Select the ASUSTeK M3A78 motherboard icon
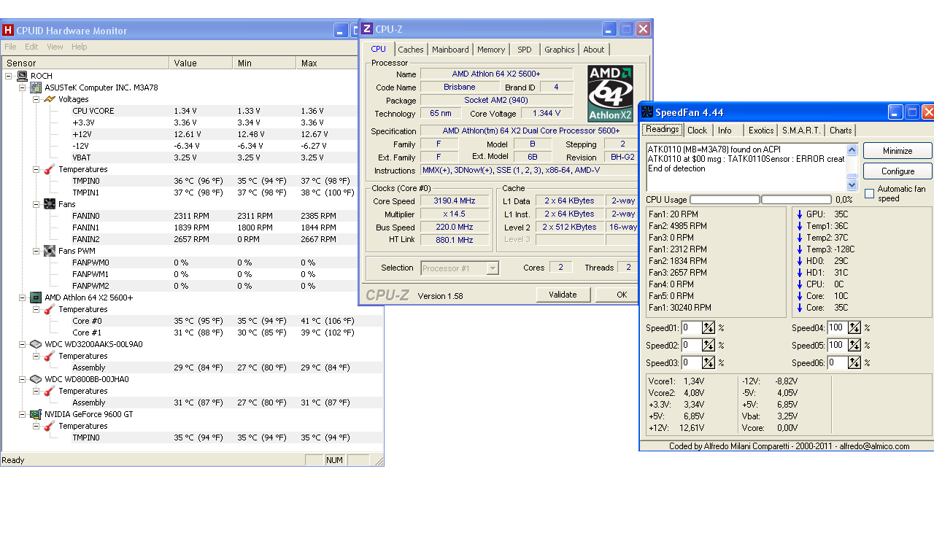 (x=36, y=87)
